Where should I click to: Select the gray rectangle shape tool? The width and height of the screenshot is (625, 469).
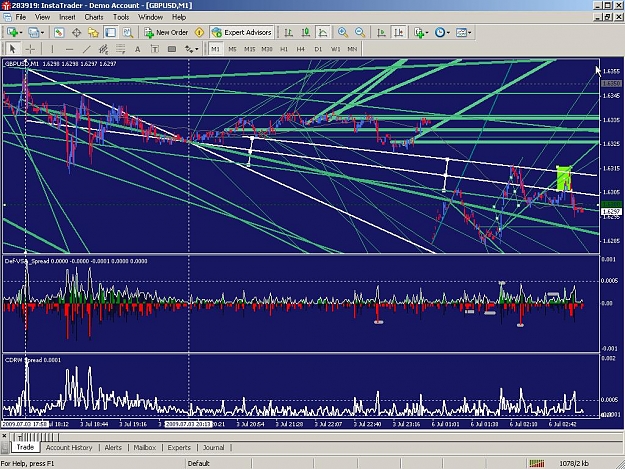point(172,49)
